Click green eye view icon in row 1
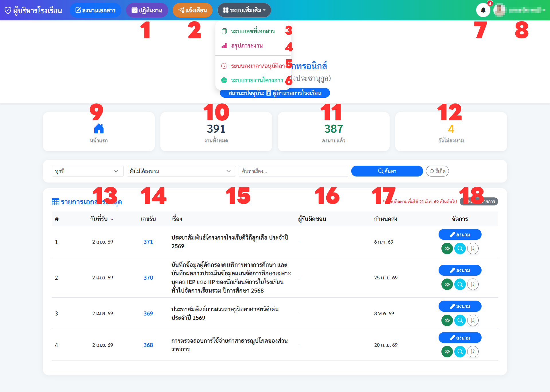The height and width of the screenshot is (392, 550). (x=447, y=248)
